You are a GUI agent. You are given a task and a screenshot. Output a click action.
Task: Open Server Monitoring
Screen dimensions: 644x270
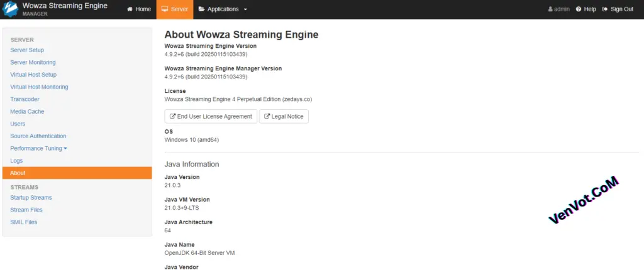(x=33, y=62)
